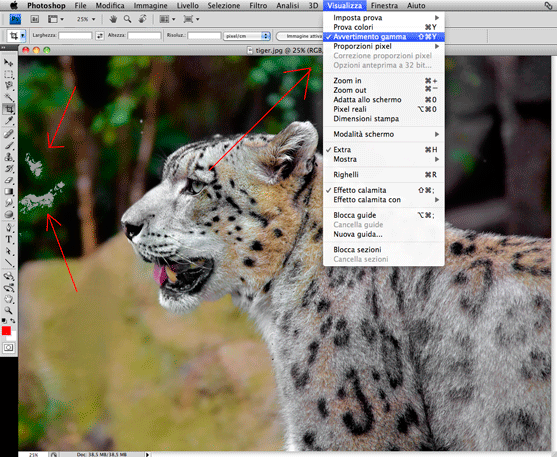557x457 pixels.
Task: Swap width and height values button
Action: point(100,36)
